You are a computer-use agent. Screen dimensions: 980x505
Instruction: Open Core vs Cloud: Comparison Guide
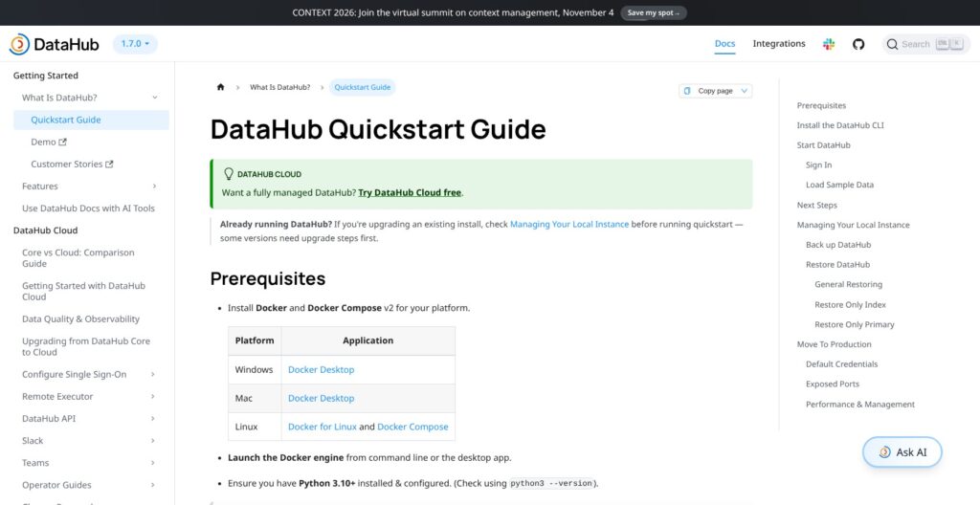coord(78,258)
